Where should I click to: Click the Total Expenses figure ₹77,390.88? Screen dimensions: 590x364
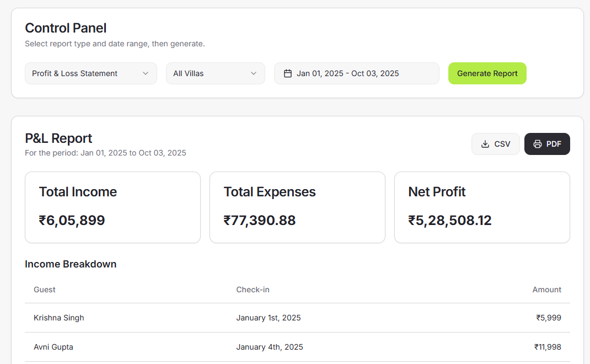(x=260, y=220)
